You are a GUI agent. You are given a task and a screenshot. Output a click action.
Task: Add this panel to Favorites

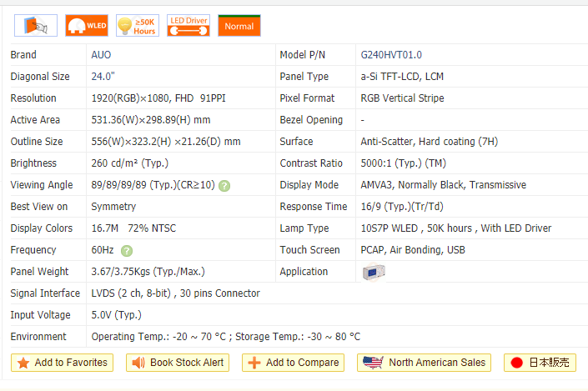(x=63, y=363)
